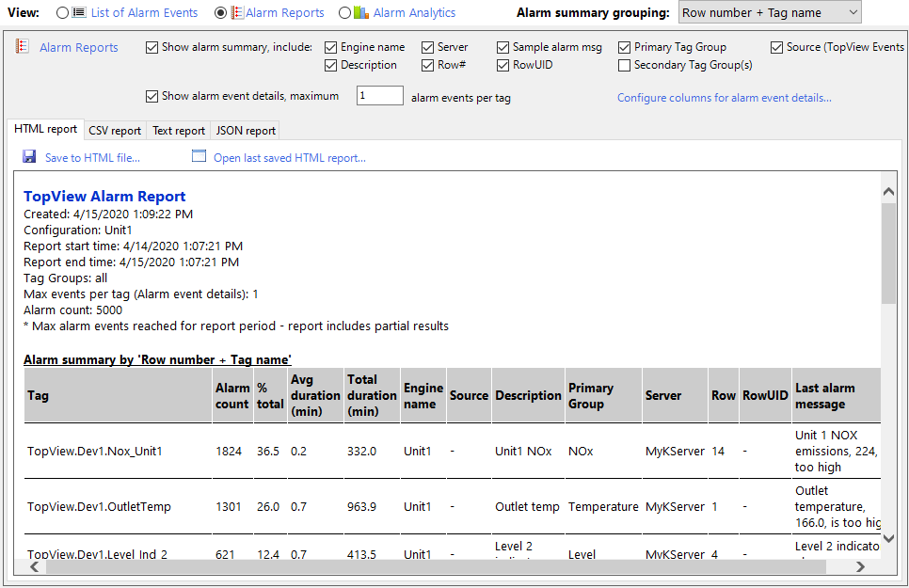Click the maximum alarm events per tag field
The image size is (909, 588).
coord(380,96)
